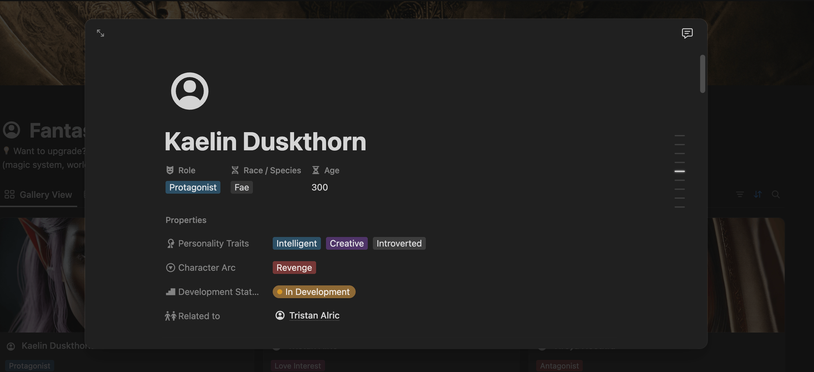Click the Intelligent trait tag
This screenshot has width=814, height=372.
pyautogui.click(x=296, y=243)
